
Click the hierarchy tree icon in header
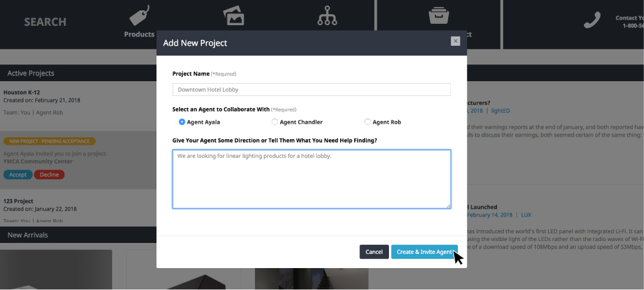coord(327,15)
